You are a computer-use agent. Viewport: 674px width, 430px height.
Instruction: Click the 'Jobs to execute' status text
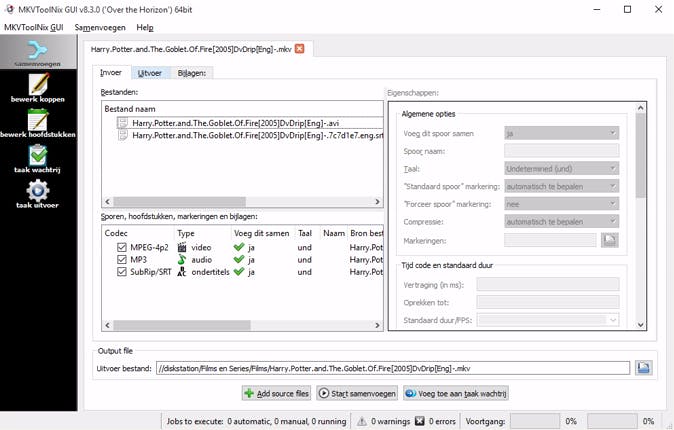click(x=256, y=421)
